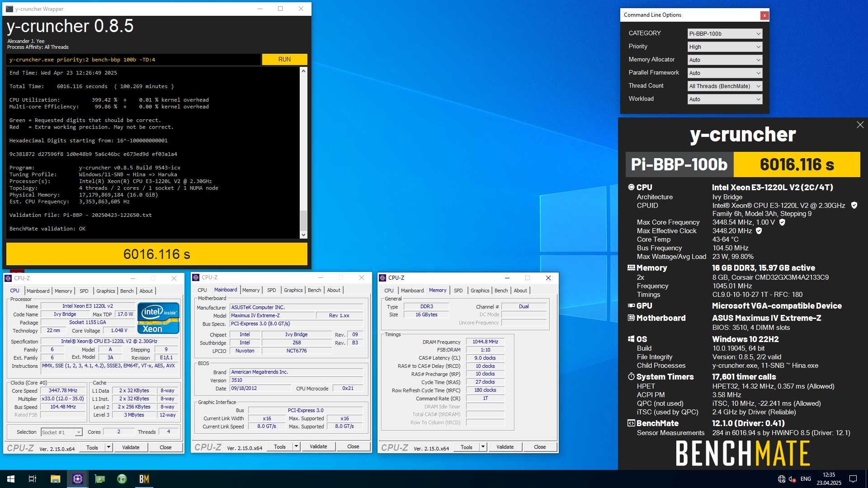
Task: Click Intel Xeon inside logo in CPU-Z
Action: pos(158,318)
